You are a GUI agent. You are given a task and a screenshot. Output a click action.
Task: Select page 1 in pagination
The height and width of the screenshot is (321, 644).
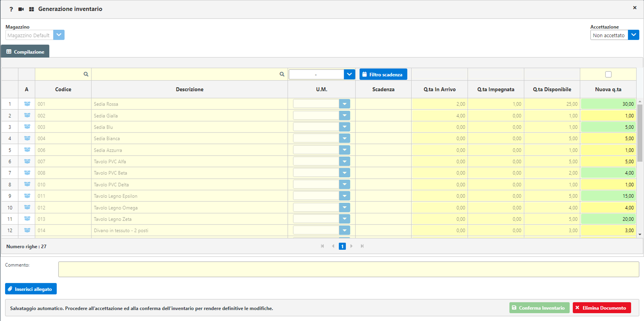[x=342, y=246]
